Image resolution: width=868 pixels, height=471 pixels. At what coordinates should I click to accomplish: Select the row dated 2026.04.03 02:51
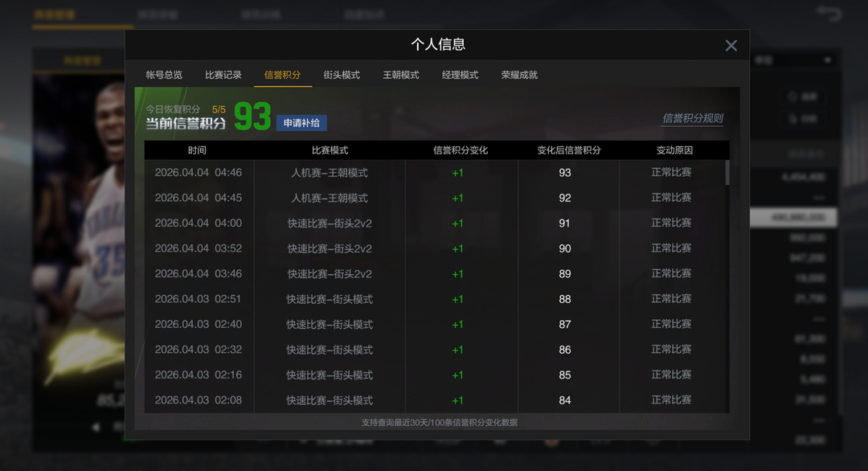point(435,299)
